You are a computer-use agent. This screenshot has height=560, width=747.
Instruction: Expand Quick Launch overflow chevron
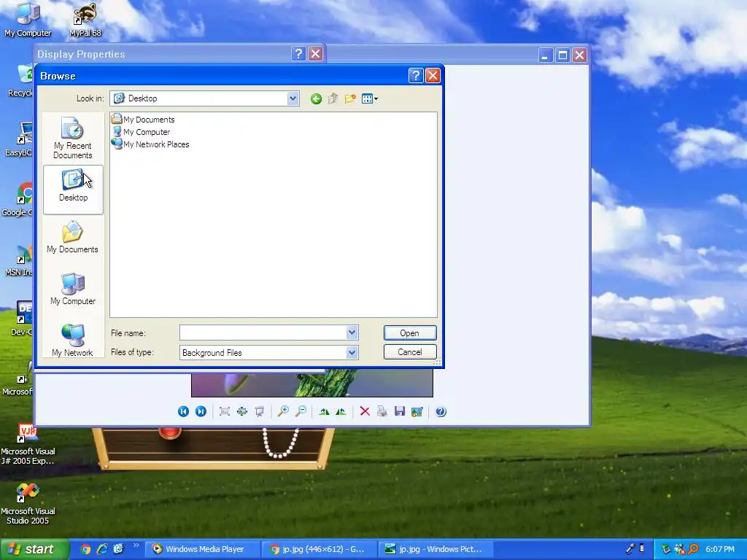(x=136, y=545)
